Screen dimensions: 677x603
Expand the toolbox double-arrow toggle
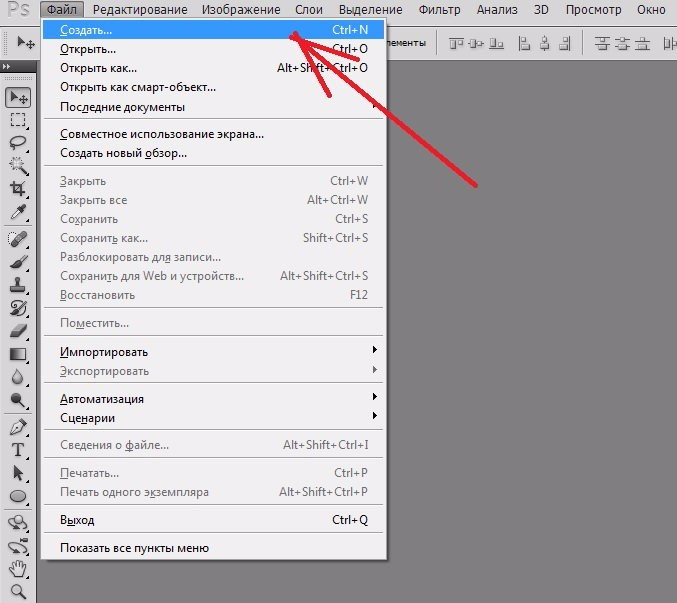(6, 66)
